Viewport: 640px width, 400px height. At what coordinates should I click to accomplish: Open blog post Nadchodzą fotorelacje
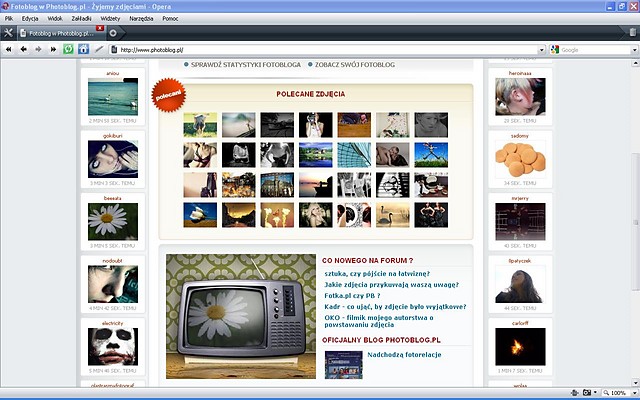pos(404,355)
